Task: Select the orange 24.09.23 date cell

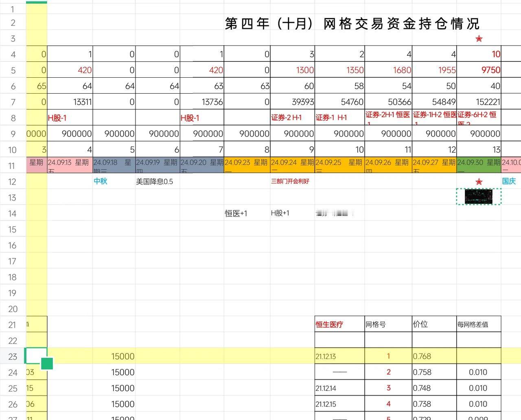Action: (247, 165)
